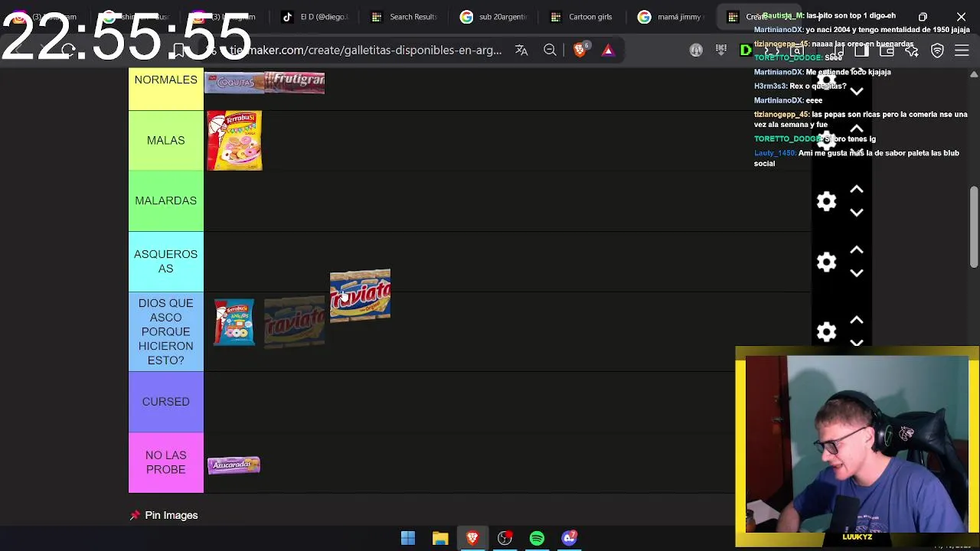Open the circular icon left of Spotify
This screenshot has height=551, width=980.
pos(505,538)
